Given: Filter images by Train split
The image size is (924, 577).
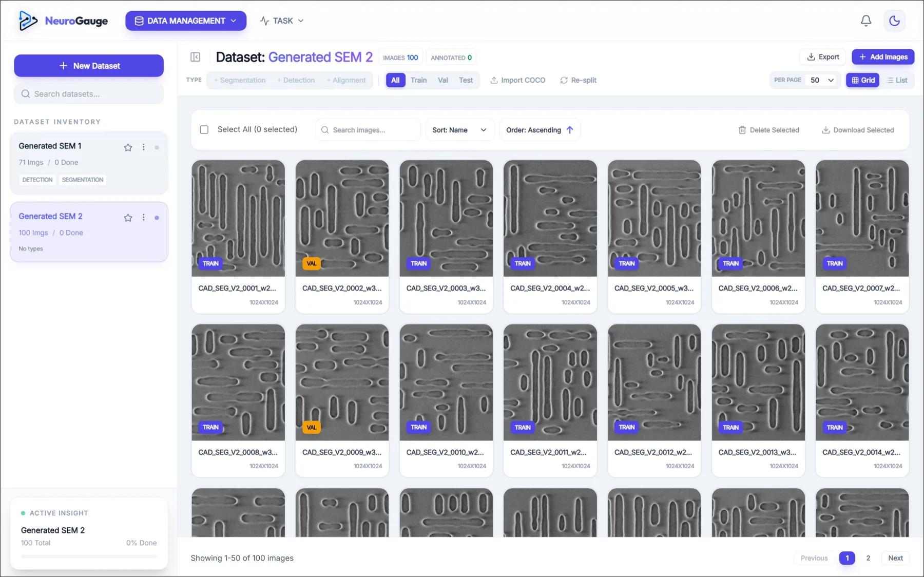Looking at the screenshot, I should [418, 81].
